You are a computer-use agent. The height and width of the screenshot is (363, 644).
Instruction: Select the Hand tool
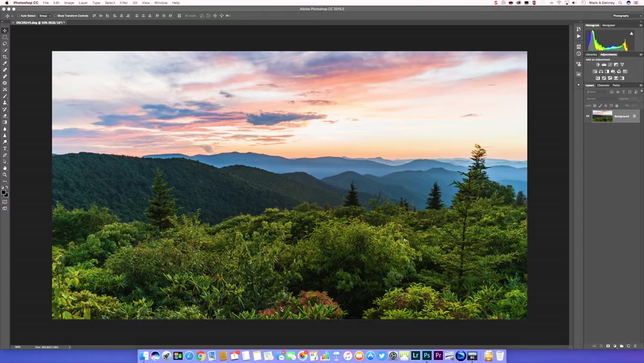point(4,168)
